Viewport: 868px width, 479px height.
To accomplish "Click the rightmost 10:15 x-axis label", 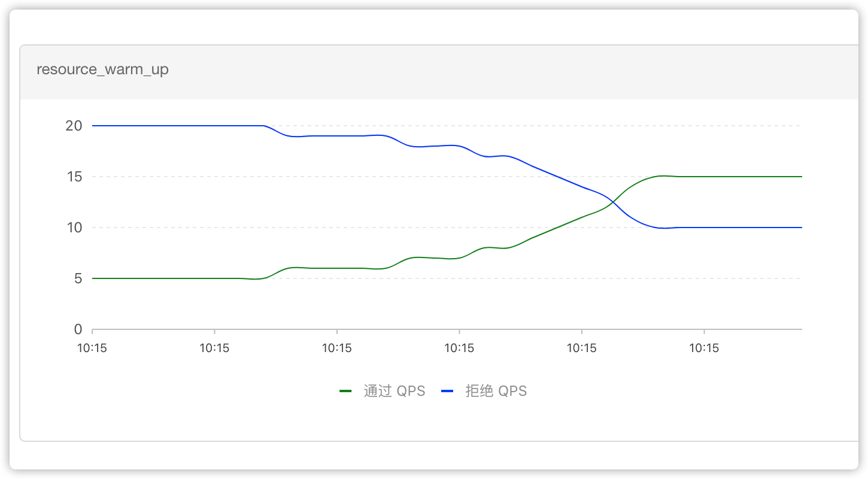I will click(x=704, y=348).
